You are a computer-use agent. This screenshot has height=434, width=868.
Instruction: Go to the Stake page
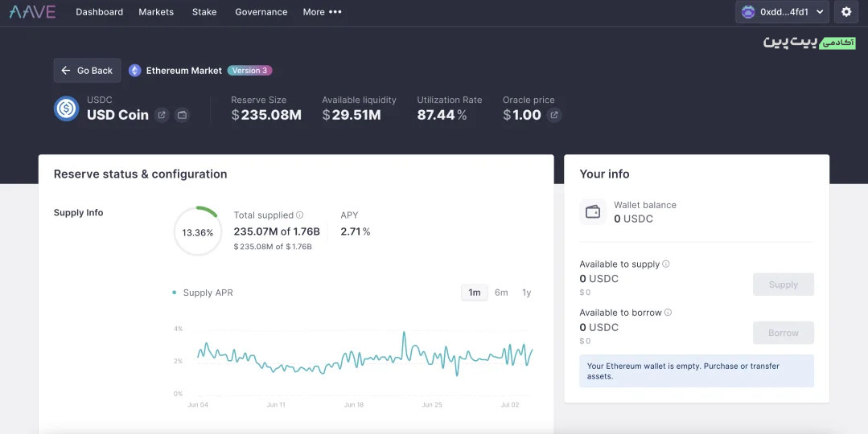[204, 11]
